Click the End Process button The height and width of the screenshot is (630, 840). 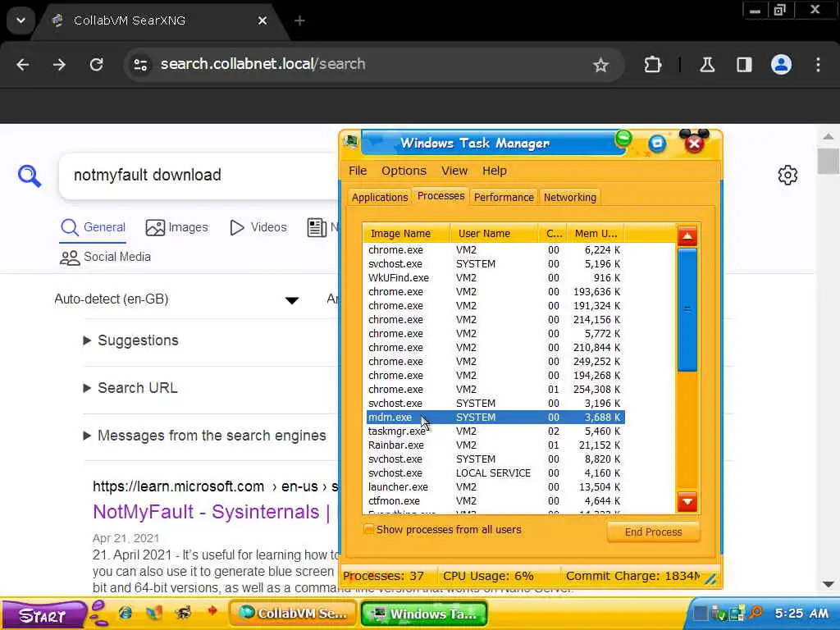coord(653,532)
